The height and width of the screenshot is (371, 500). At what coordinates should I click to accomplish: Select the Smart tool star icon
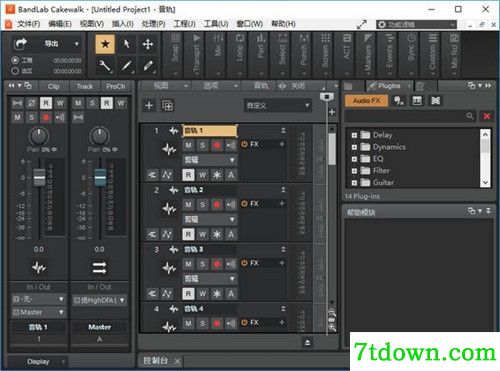pos(105,44)
